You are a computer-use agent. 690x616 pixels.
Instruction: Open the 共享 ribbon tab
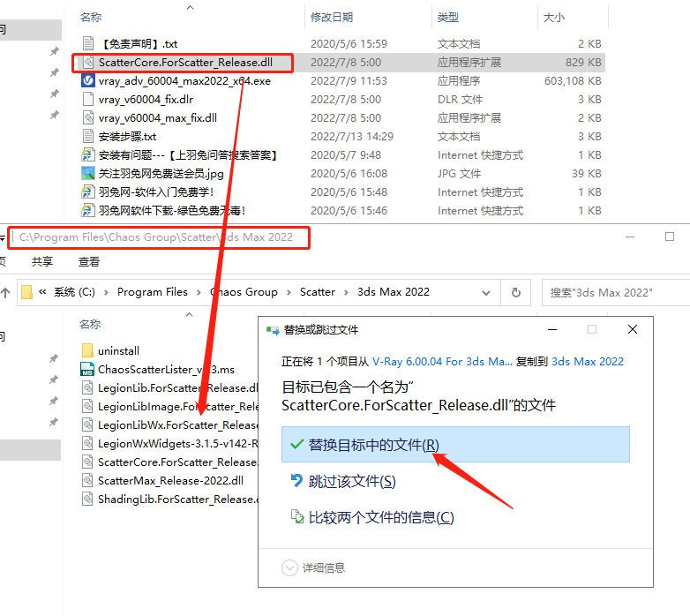41,262
